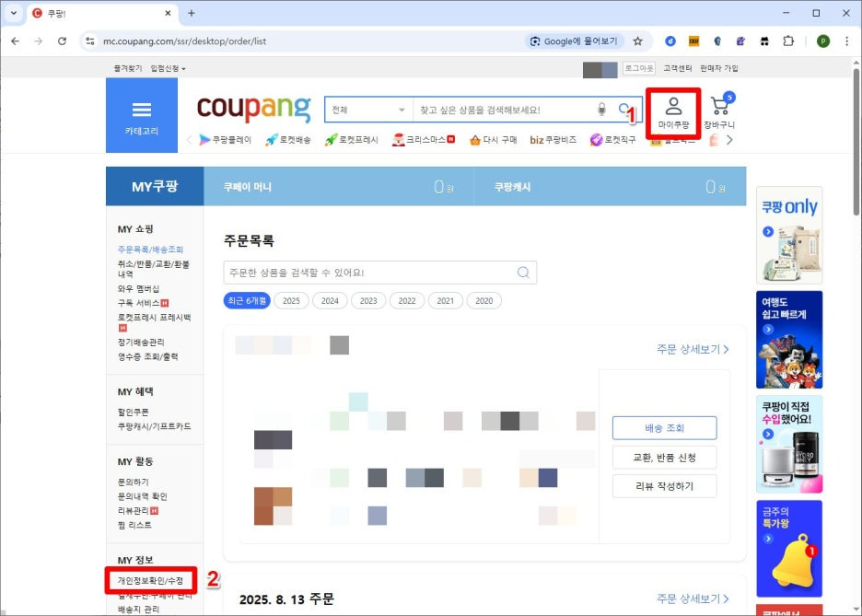Go back with browser back arrow

pyautogui.click(x=16, y=41)
